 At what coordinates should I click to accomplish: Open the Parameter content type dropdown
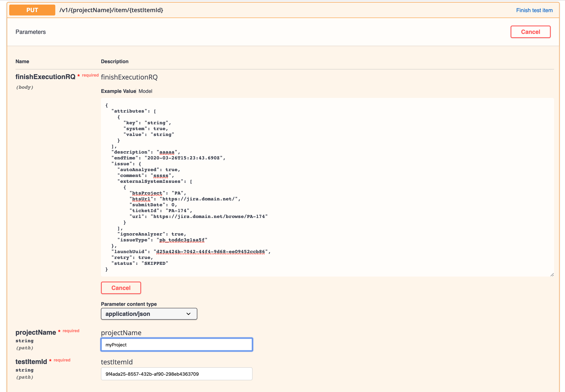pyautogui.click(x=148, y=314)
